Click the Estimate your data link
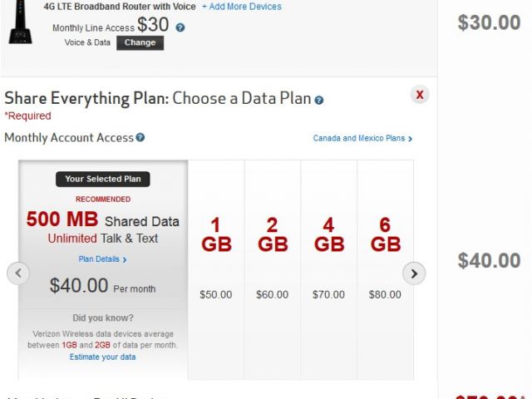 point(103,357)
